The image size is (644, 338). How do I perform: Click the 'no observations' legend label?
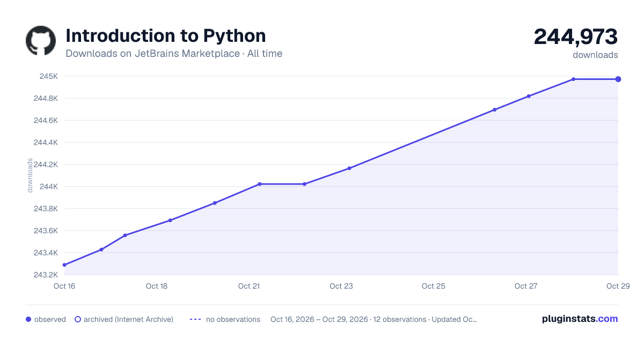233,319
